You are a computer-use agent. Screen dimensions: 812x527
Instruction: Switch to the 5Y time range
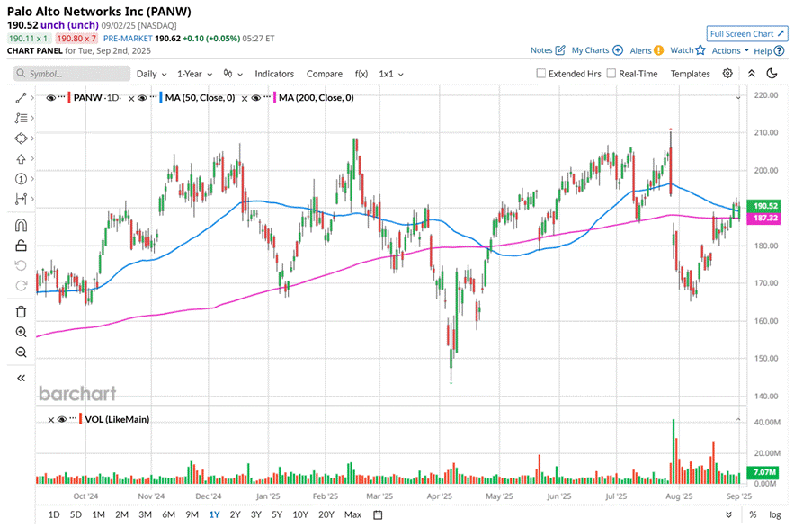pyautogui.click(x=277, y=514)
